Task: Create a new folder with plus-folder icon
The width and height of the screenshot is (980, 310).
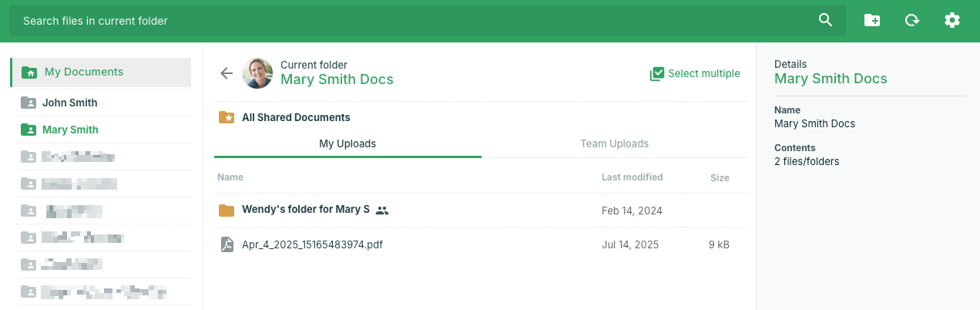Action: click(x=872, y=21)
